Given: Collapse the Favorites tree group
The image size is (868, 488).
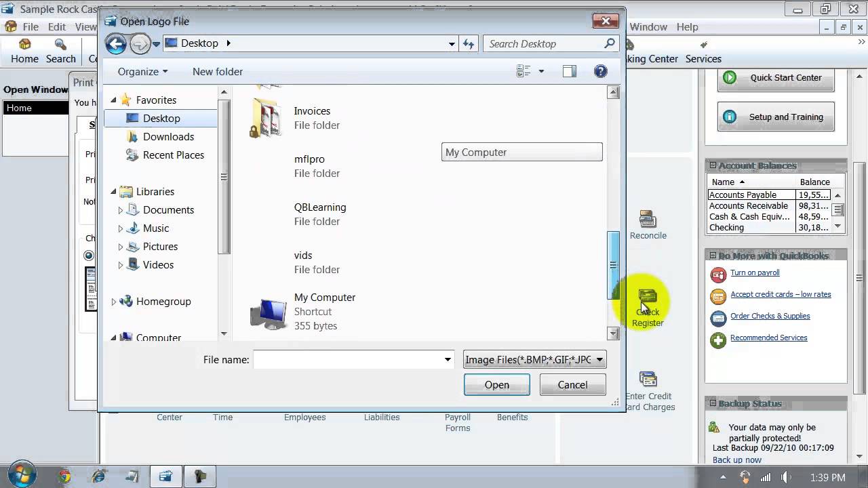Looking at the screenshot, I should (x=114, y=100).
